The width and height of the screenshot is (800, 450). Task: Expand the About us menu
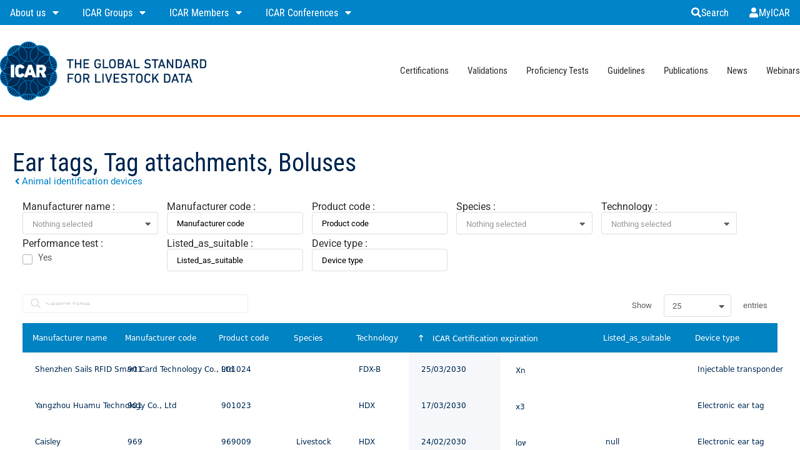[x=34, y=13]
